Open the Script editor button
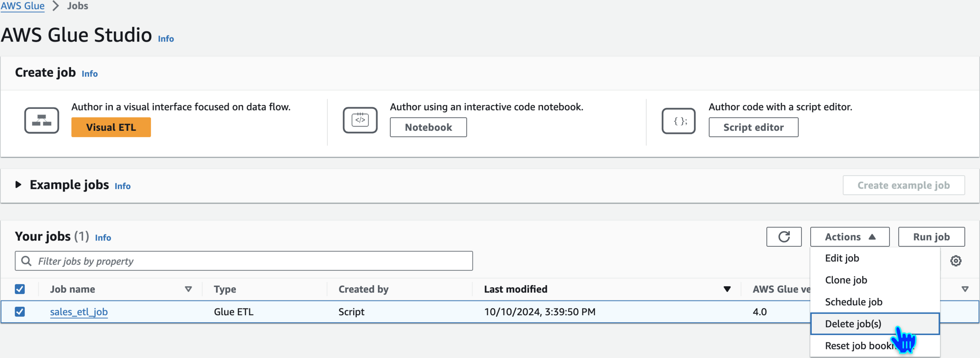This screenshot has width=980, height=358. tap(753, 127)
